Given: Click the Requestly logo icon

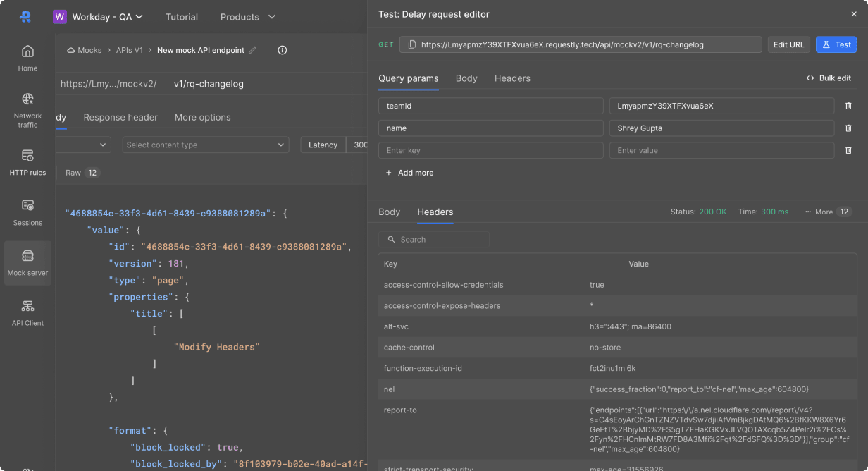Looking at the screenshot, I should (x=25, y=17).
